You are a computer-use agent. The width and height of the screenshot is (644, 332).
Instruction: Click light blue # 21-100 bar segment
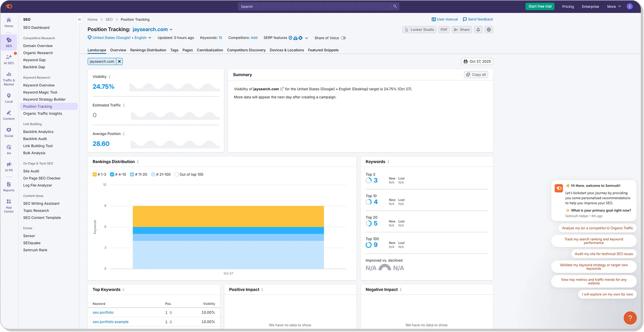[228, 254]
